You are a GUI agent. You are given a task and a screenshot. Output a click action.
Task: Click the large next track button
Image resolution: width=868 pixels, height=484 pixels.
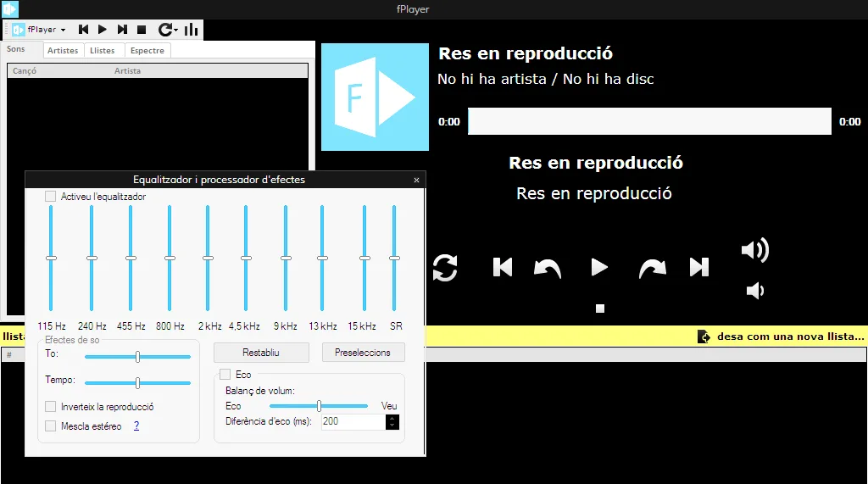[x=699, y=268]
